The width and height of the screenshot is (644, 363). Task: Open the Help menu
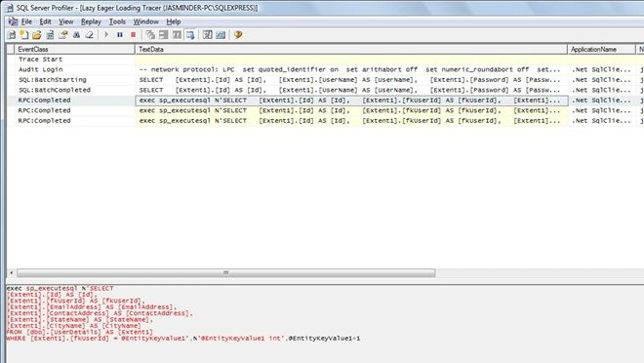174,21
